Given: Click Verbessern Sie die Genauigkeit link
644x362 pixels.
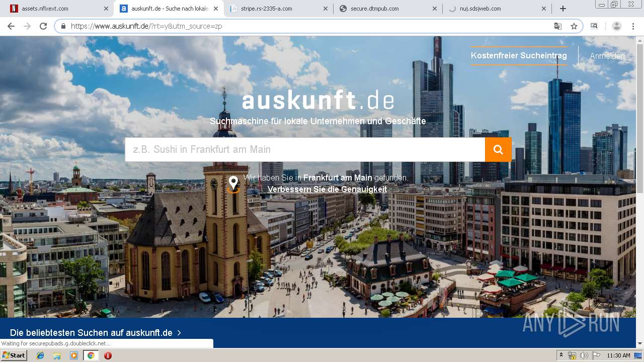Looking at the screenshot, I should pos(327,190).
